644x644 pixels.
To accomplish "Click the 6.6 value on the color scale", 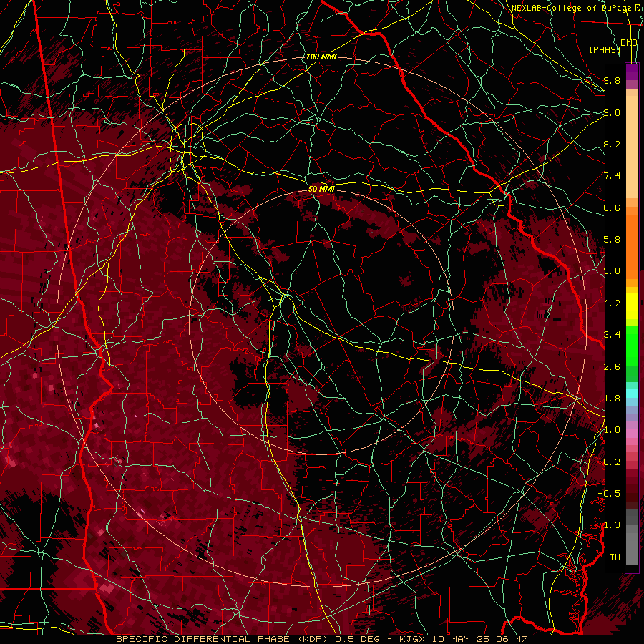I will [x=612, y=208].
